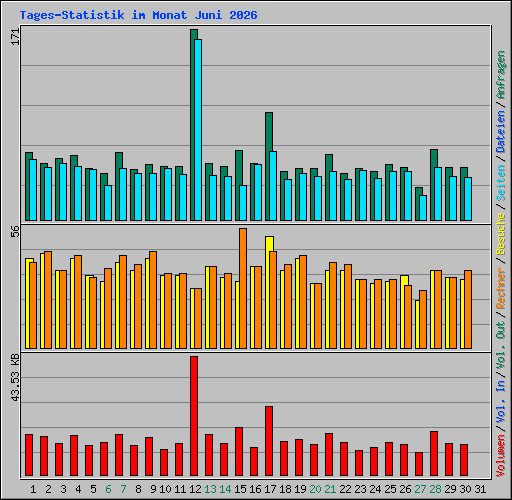
Task: Click the x-axis day label '1'
Action: click(33, 489)
